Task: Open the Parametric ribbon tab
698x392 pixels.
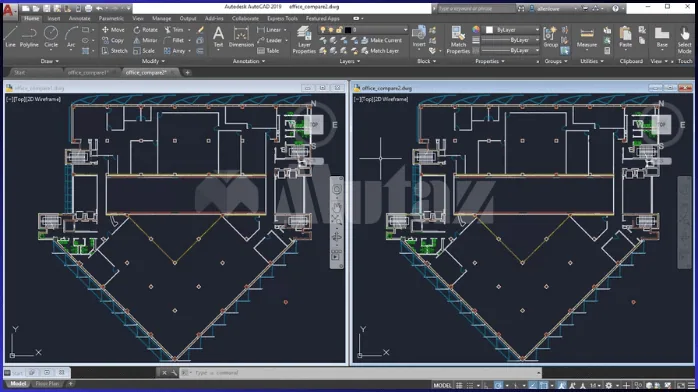Action: tap(111, 19)
